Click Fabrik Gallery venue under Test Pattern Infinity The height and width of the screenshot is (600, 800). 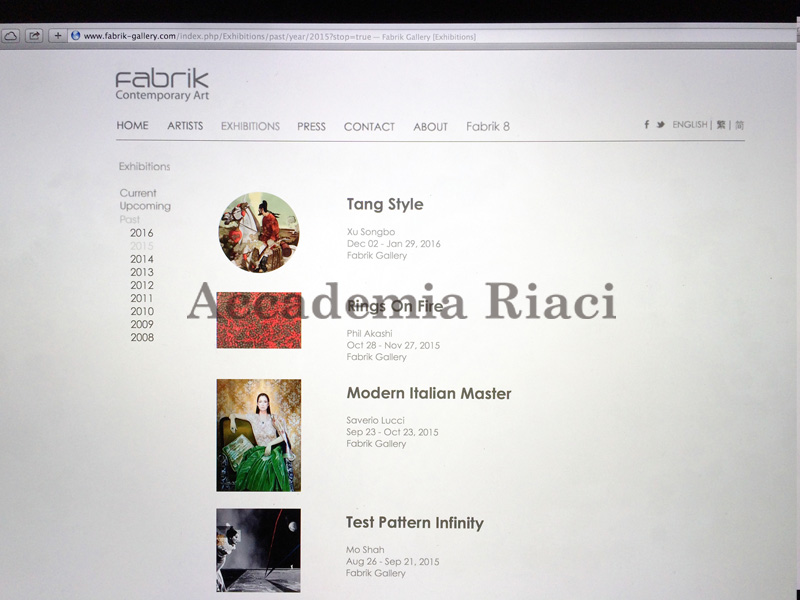pyautogui.click(x=376, y=573)
